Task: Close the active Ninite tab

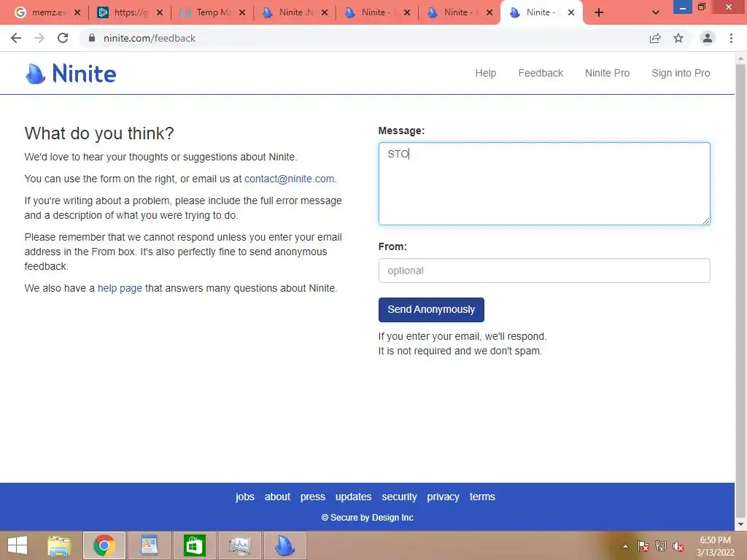Action: click(571, 12)
